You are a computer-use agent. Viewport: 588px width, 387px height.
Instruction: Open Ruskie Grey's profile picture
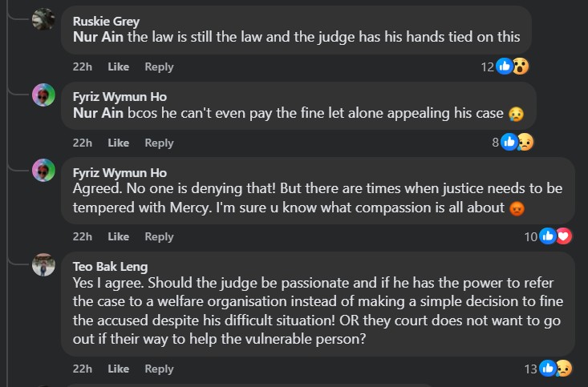[x=43, y=19]
